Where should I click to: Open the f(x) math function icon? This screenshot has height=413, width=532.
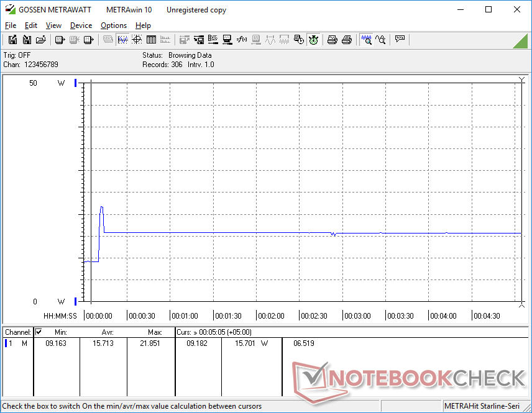click(x=242, y=40)
